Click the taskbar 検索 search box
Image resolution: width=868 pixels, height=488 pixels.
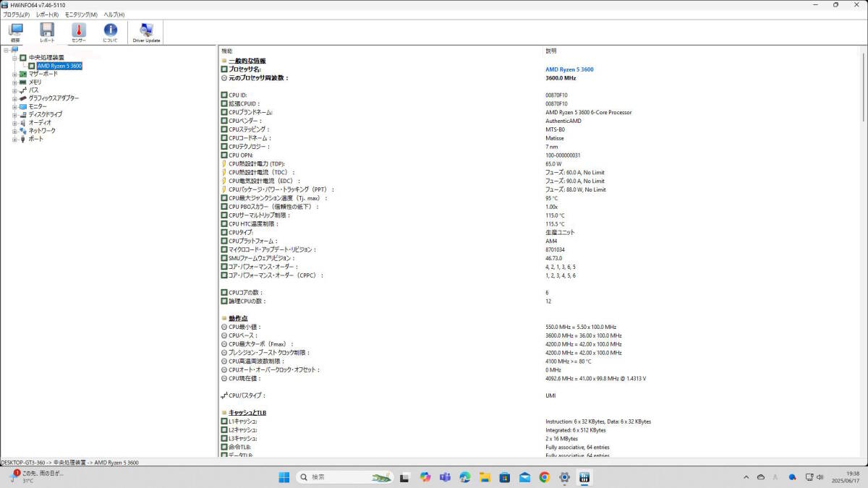(x=344, y=477)
